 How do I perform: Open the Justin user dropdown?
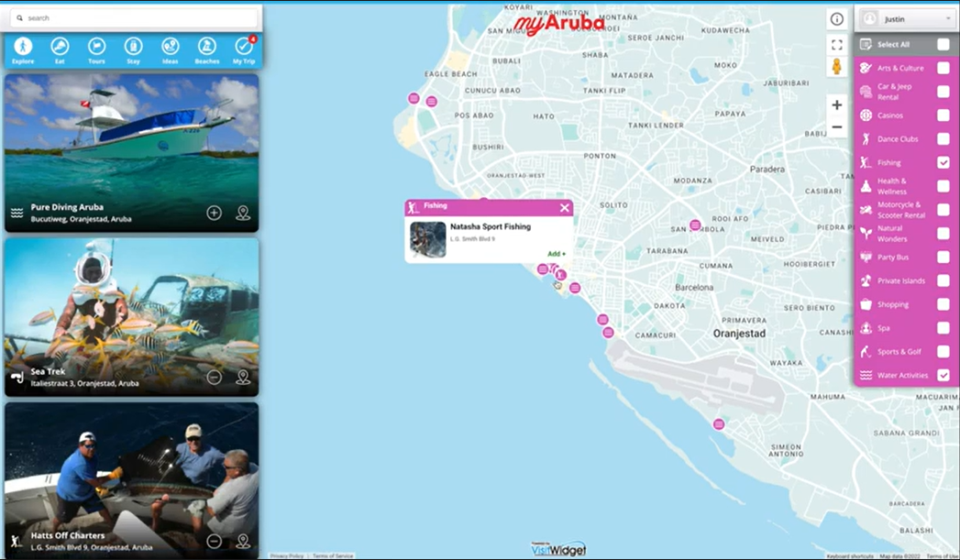click(907, 19)
